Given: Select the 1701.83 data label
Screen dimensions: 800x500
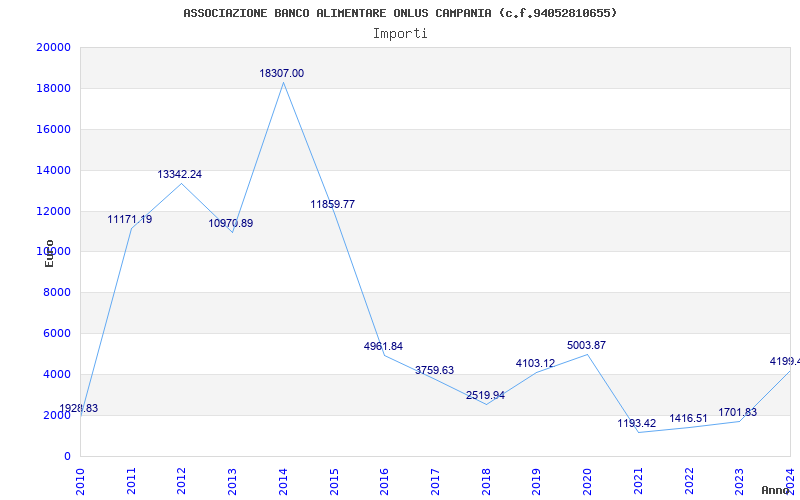Looking at the screenshot, I should point(738,412).
